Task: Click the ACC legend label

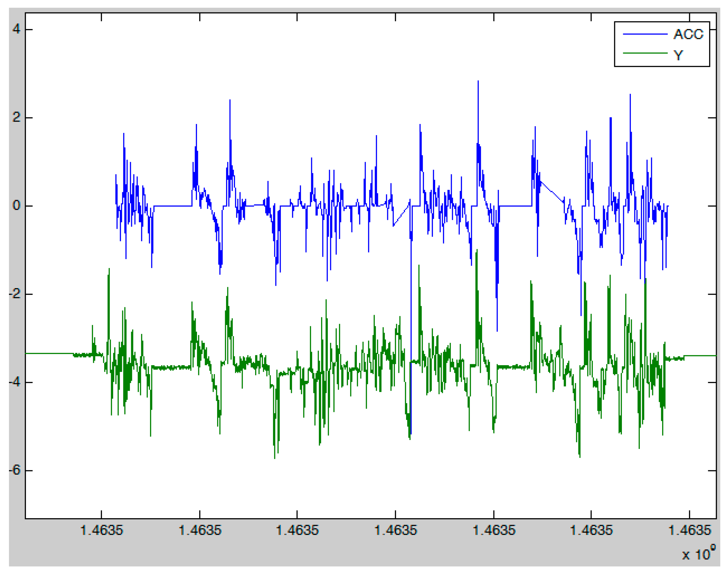Action: [x=688, y=34]
